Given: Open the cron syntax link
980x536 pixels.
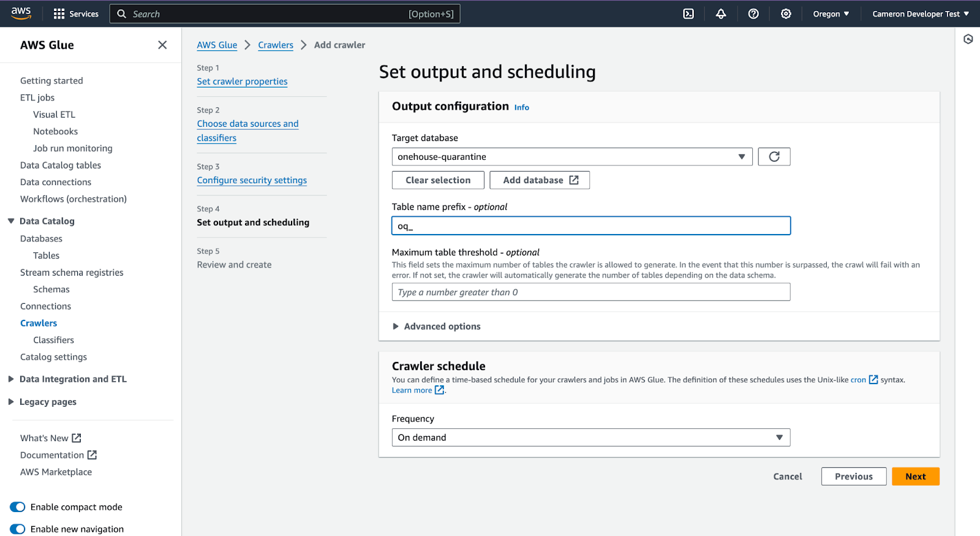Looking at the screenshot, I should (858, 380).
